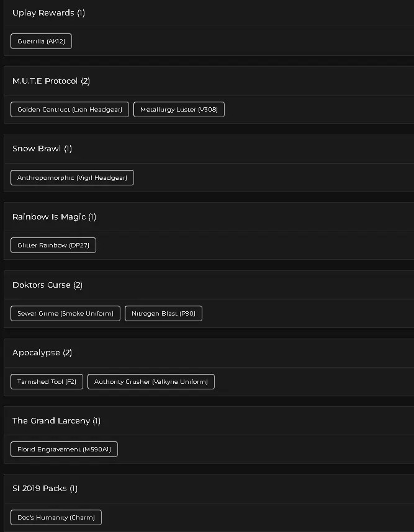Click Glitter Rainbow (DP27) skin tag
Screen dimensions: 414x532
coord(53,246)
